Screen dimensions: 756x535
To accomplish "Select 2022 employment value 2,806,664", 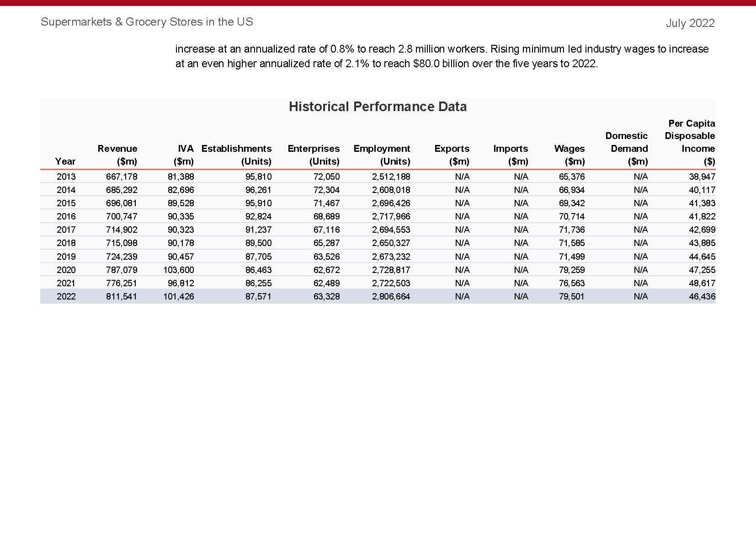I will click(x=391, y=296).
